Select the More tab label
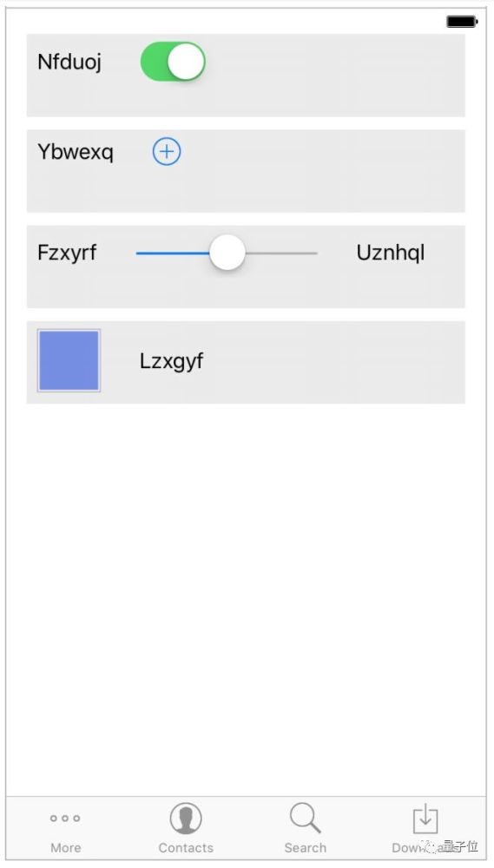This screenshot has height=868, width=494. tap(65, 847)
